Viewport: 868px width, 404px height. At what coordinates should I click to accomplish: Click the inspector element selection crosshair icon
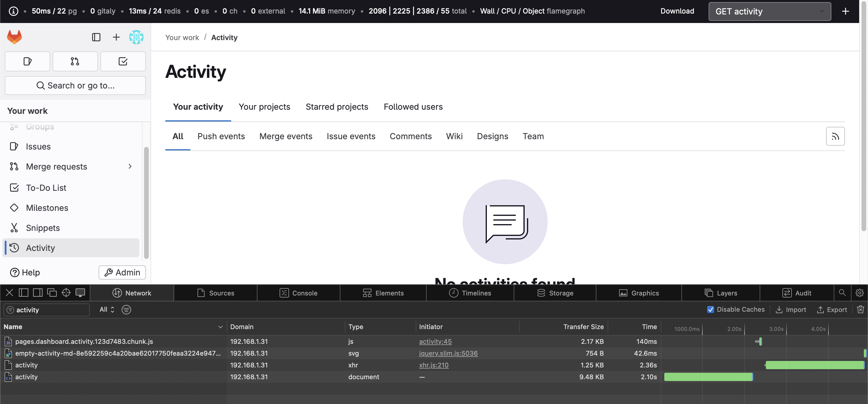point(66,293)
